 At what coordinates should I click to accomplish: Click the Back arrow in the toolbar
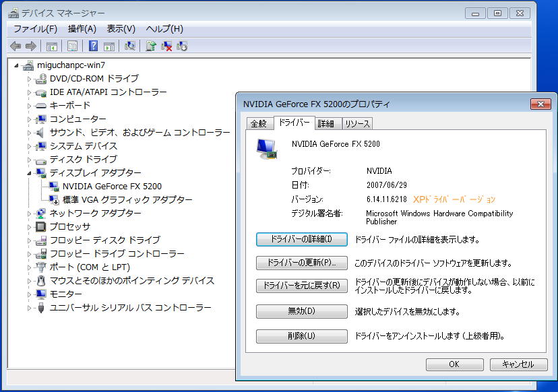[x=15, y=46]
